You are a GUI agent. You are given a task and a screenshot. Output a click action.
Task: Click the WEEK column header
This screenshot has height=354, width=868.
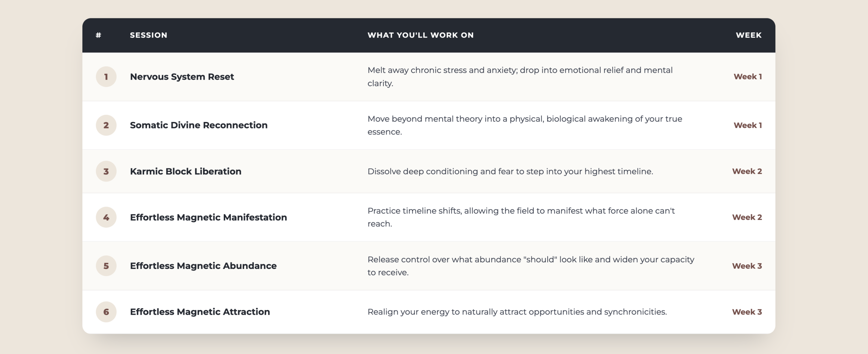click(x=749, y=35)
